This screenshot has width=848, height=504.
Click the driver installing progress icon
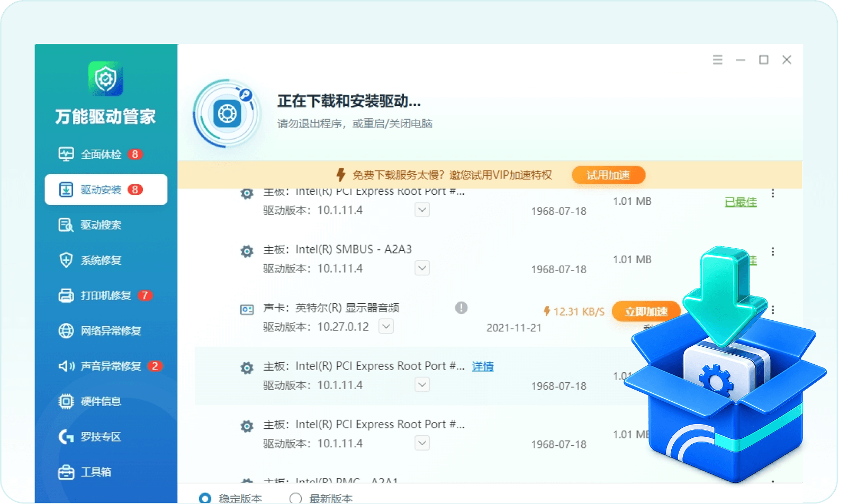(x=227, y=113)
